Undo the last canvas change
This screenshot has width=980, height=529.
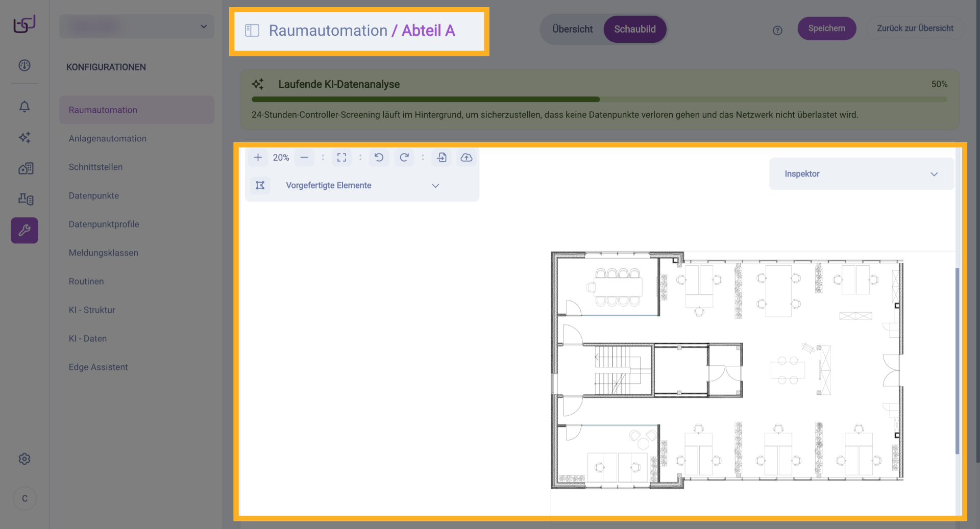379,158
